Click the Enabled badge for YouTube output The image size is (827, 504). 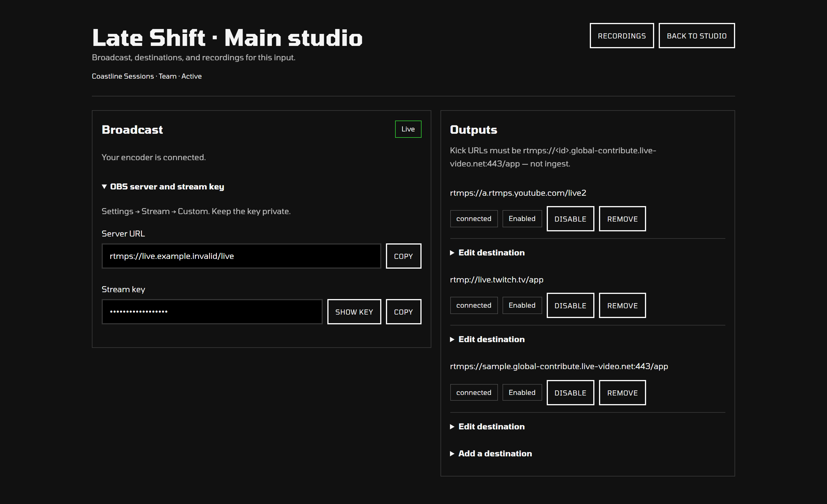(522, 219)
